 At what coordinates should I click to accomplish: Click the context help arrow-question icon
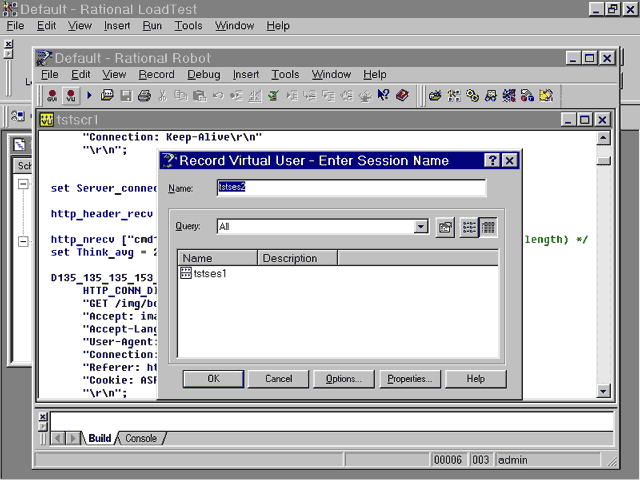383,96
